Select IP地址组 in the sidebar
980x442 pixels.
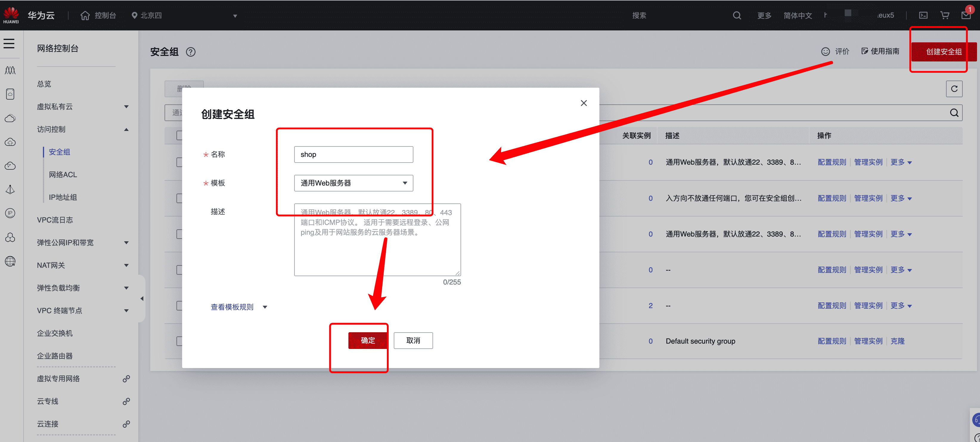point(63,197)
